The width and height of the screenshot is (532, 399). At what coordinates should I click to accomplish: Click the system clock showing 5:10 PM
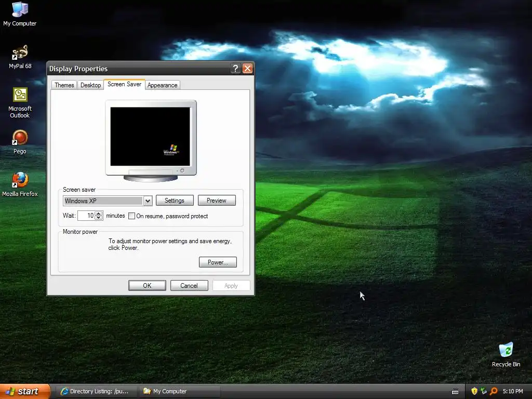point(513,391)
